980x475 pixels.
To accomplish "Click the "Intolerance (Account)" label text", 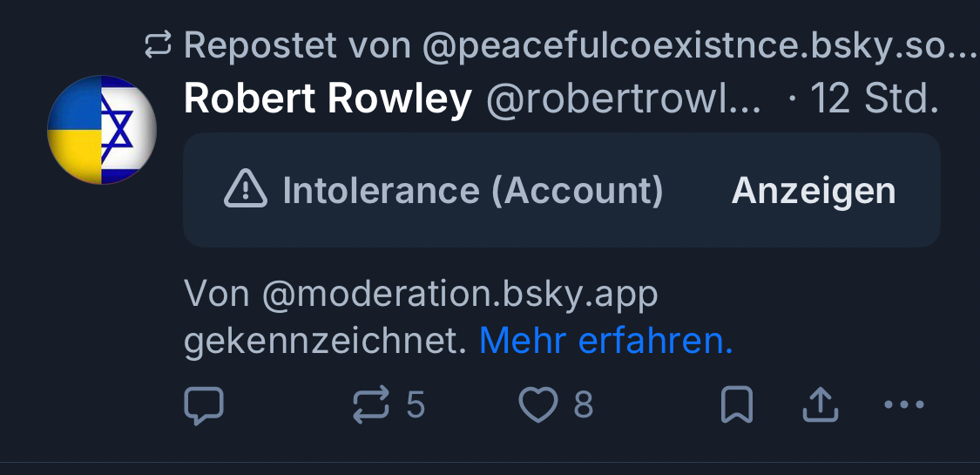I will (x=473, y=190).
